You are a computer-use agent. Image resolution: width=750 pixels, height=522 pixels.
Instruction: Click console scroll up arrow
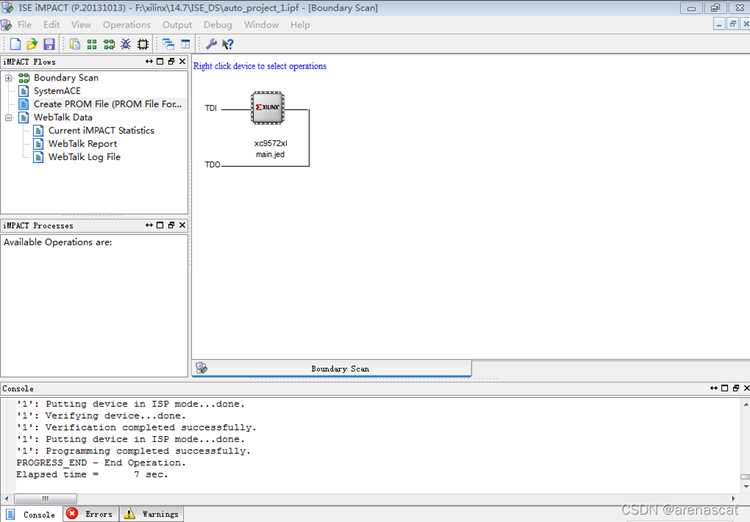tap(746, 405)
